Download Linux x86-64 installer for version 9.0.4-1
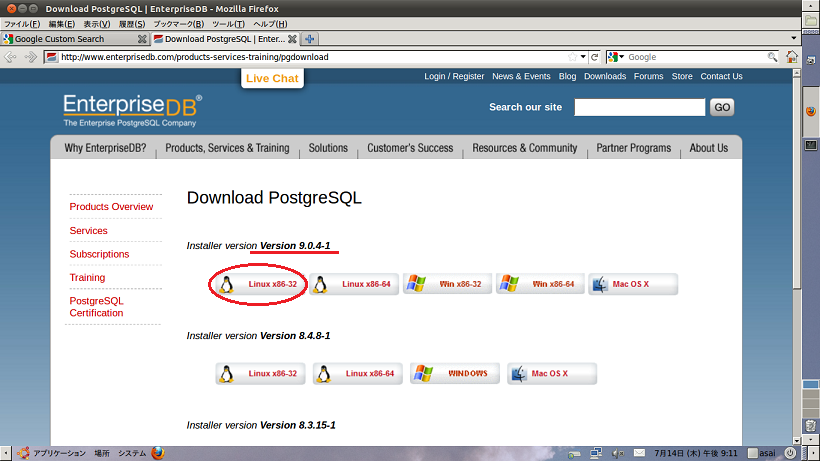The height and width of the screenshot is (461, 820). pos(354,284)
